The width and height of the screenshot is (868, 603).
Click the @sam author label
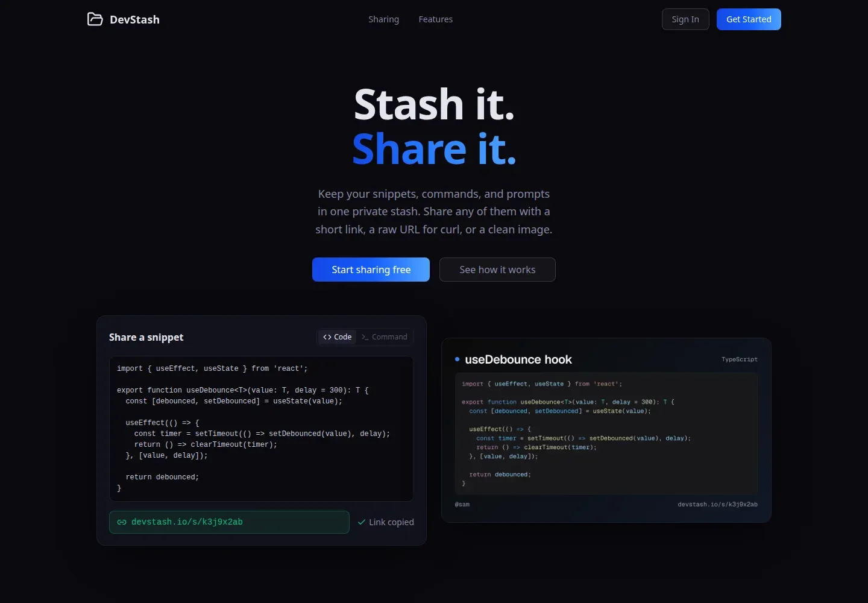tap(462, 504)
